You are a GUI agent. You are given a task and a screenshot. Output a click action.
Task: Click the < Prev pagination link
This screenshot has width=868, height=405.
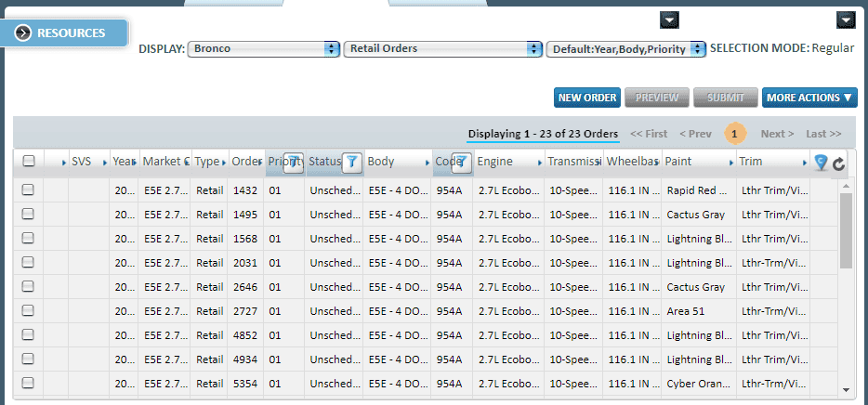coord(695,134)
